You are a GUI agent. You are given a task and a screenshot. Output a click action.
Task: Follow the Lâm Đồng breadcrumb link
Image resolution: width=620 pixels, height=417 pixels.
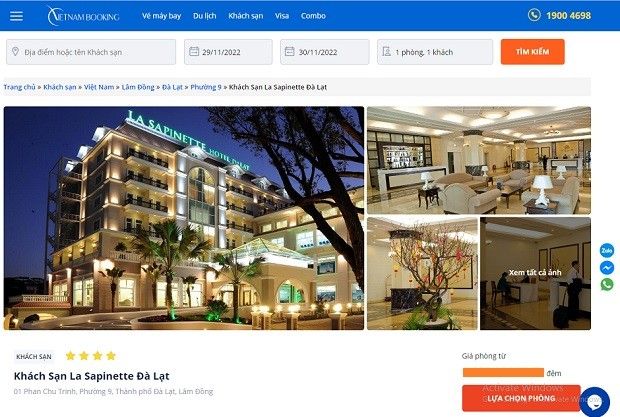138,87
